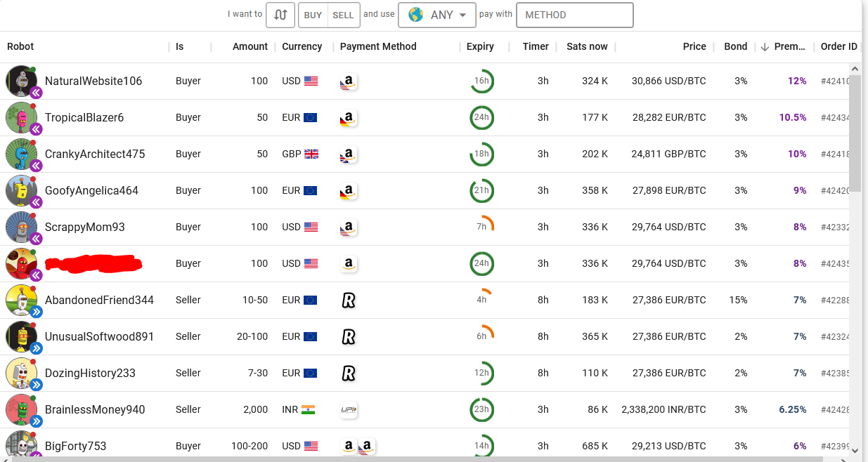Toggle the BUY filter button
The height and width of the screenshot is (462, 868).
[313, 15]
